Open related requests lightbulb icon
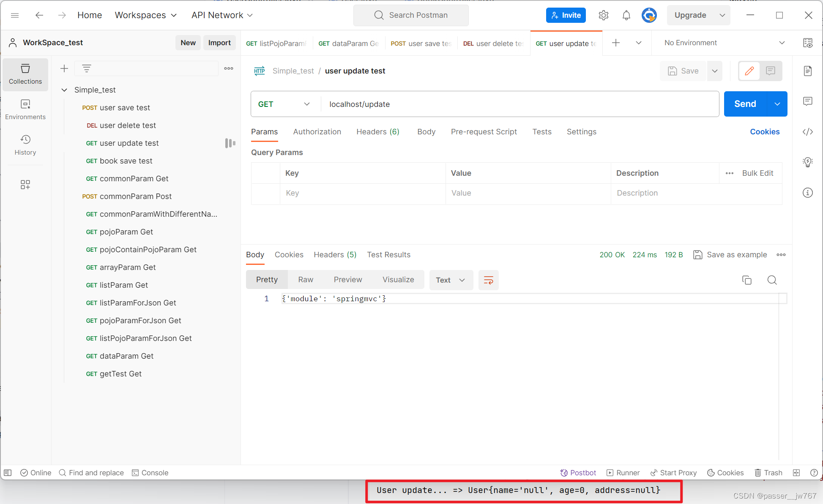823x504 pixels. click(x=808, y=162)
